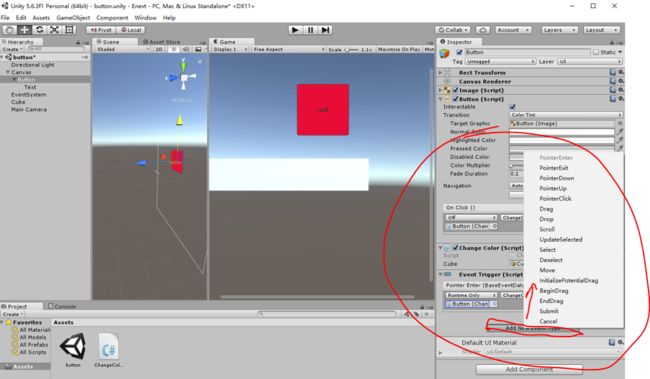Open Target Graphic object picker
The height and width of the screenshot is (379, 650).
[620, 123]
